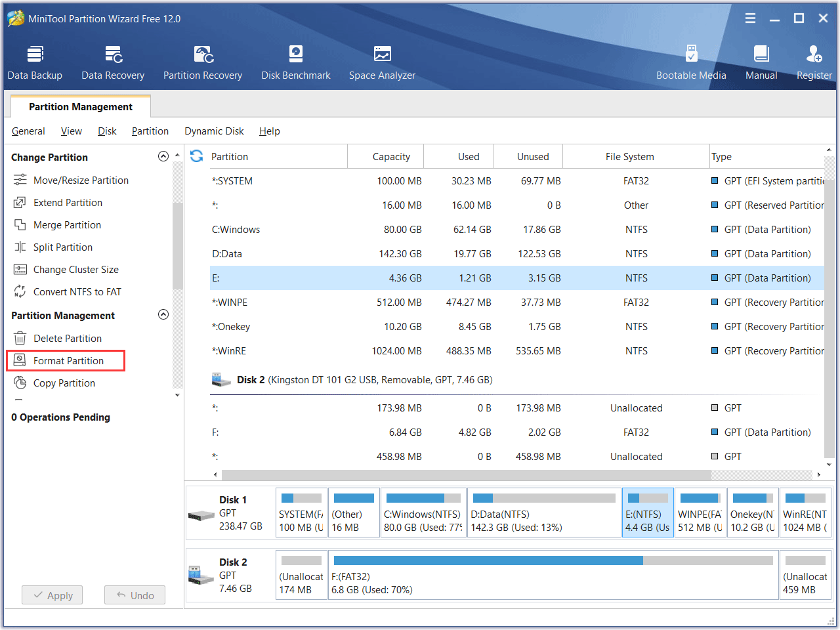
Task: Select the C:Windows partition row
Action: point(516,229)
